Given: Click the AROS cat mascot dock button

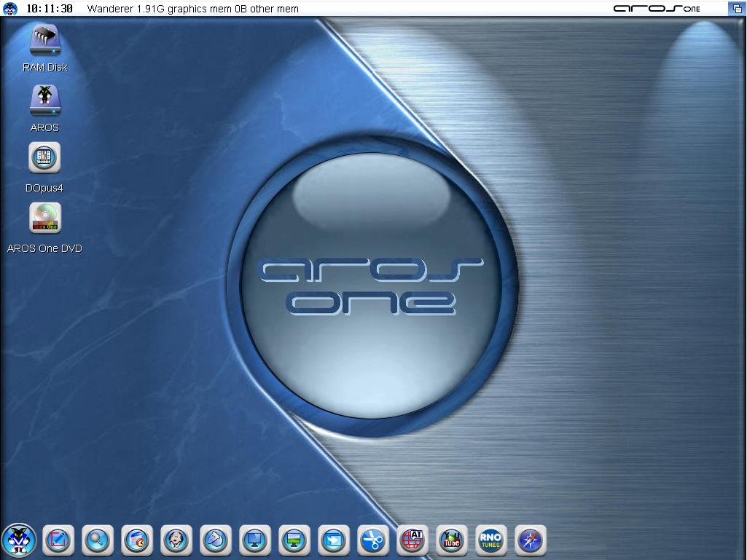Looking at the screenshot, I should [x=19, y=540].
